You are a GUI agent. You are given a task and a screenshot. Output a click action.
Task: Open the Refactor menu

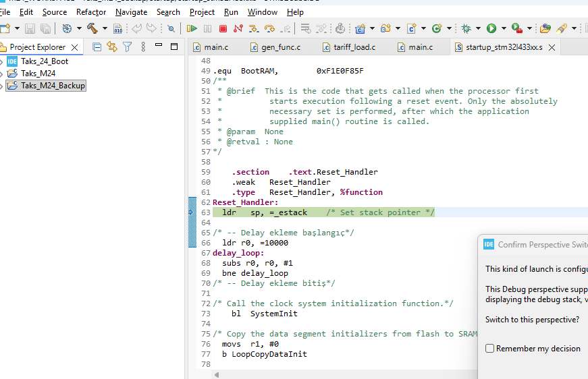pos(91,11)
